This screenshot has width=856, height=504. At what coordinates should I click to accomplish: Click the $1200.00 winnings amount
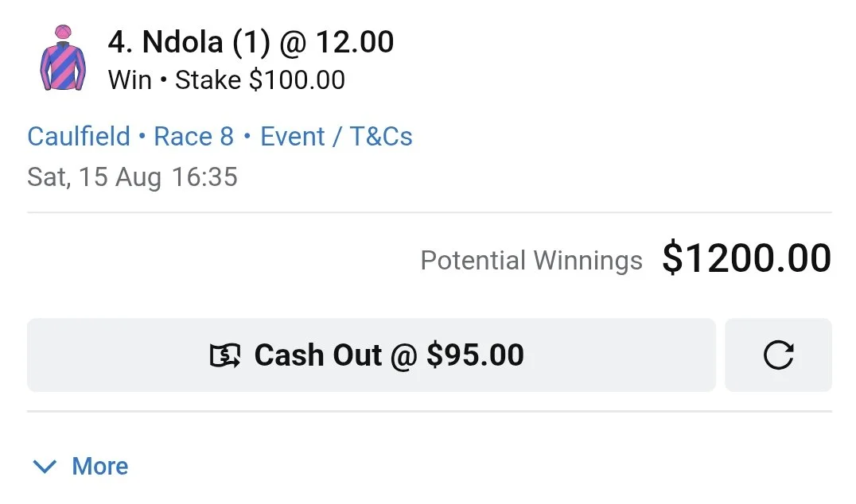(747, 258)
